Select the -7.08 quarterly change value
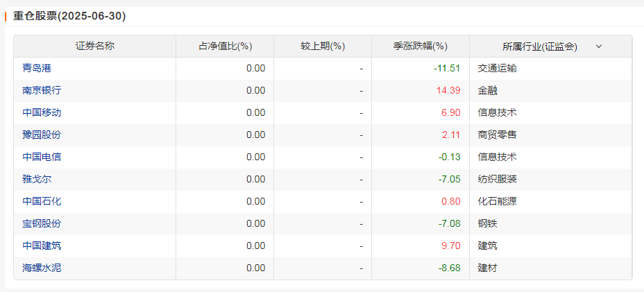The height and width of the screenshot is (292, 644). coord(449,223)
